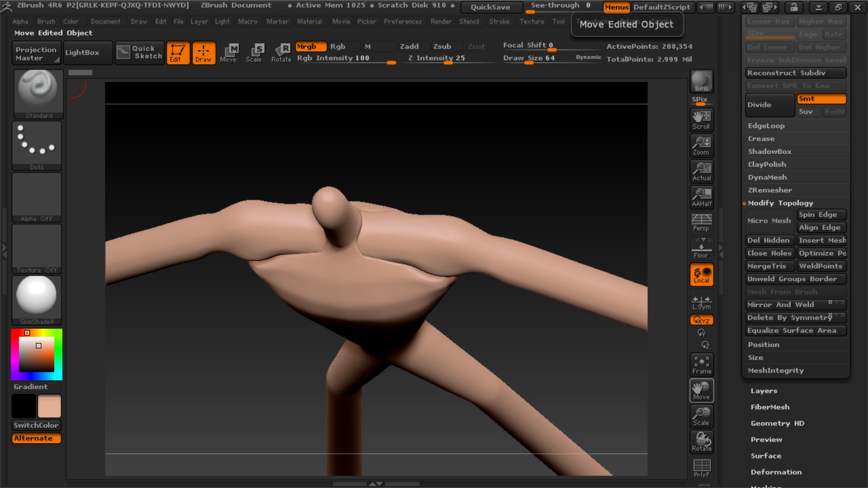
Task: Click the right-shelf Move view icon
Action: coord(701,390)
